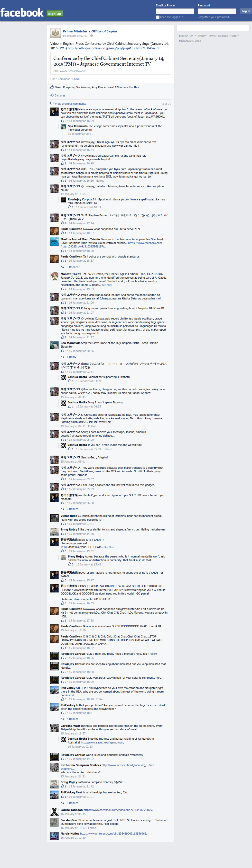252x868 pixels.
Task: Expand 8 Replies under Paula Osullivan comment
Action: point(72,267)
